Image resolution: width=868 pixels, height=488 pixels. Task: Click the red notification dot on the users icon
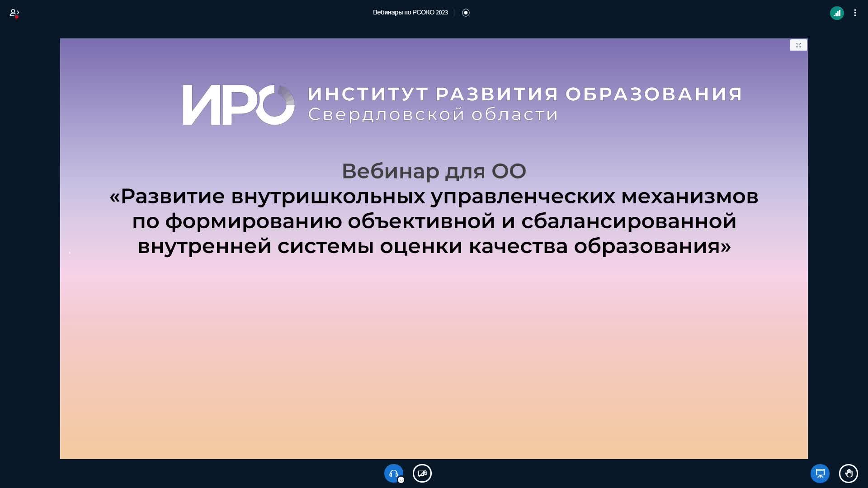[16, 17]
